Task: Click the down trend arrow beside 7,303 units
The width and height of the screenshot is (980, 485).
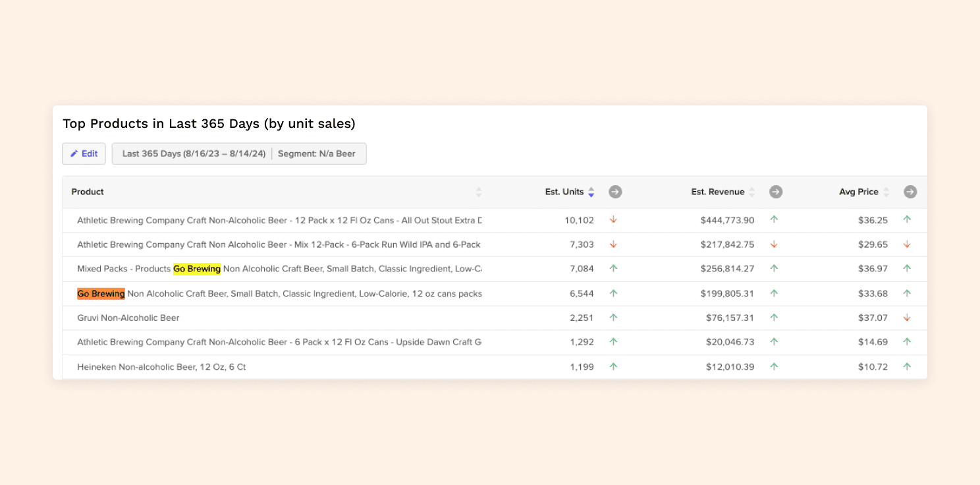Action: click(613, 244)
